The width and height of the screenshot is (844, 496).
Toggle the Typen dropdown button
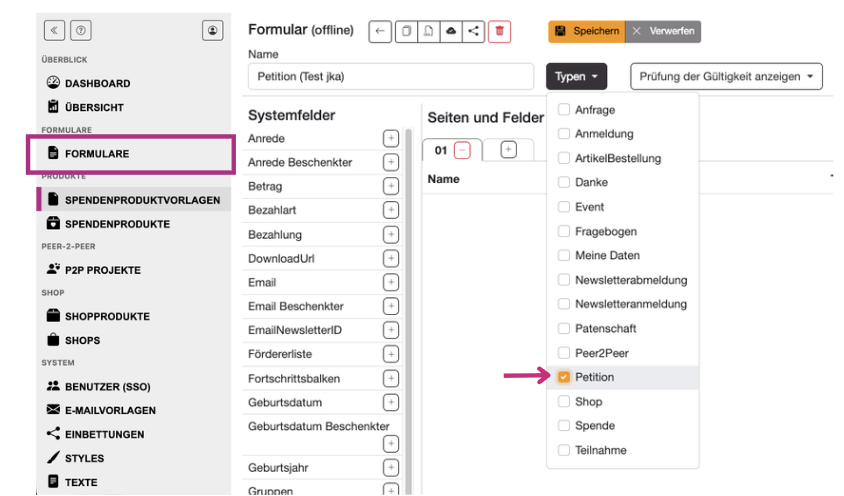click(x=576, y=76)
